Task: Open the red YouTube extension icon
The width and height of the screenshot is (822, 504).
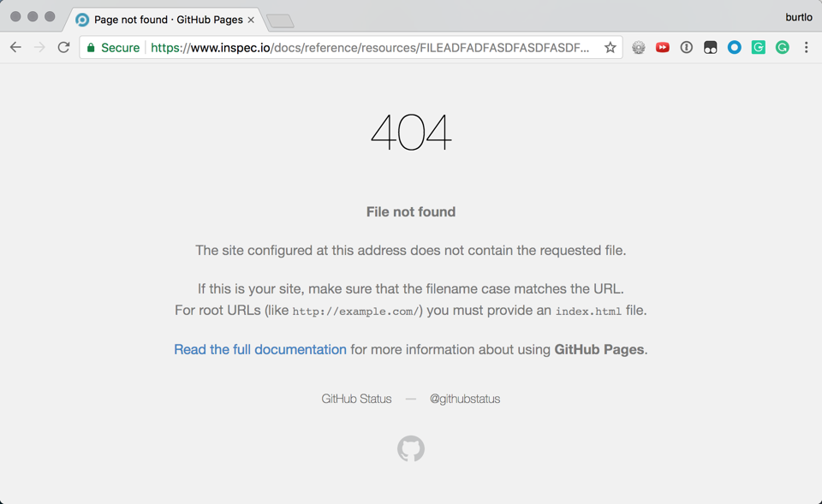Action: (662, 48)
